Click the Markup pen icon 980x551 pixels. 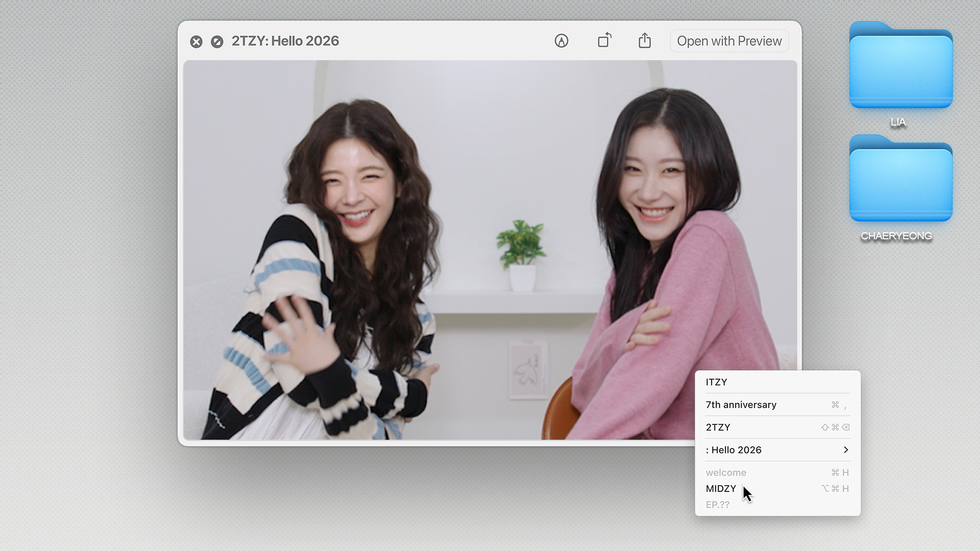(x=561, y=41)
